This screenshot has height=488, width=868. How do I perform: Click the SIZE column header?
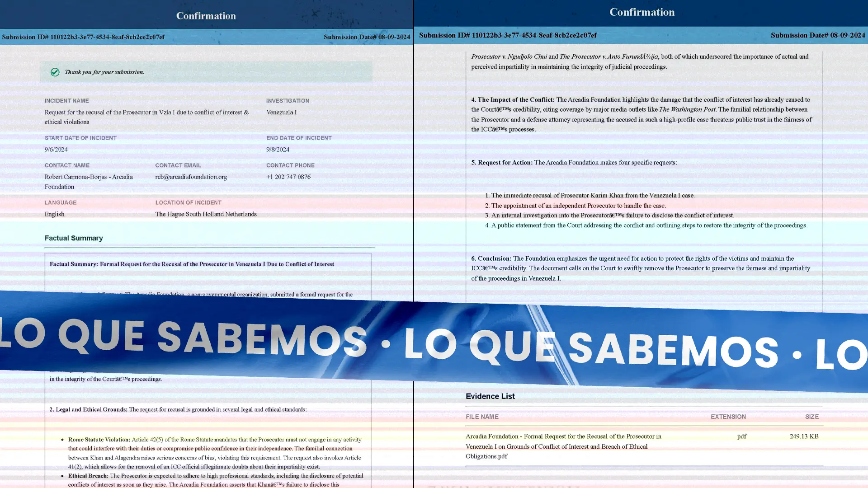click(x=811, y=417)
